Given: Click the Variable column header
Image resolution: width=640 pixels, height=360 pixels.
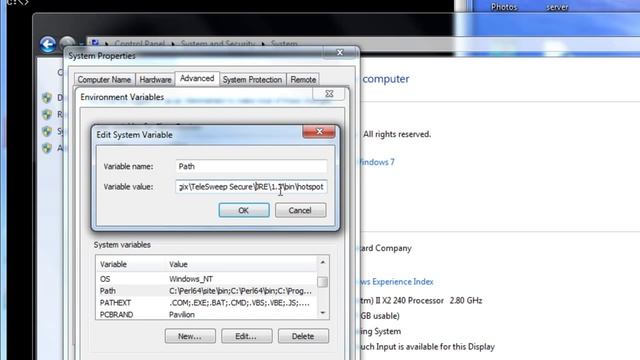Looking at the screenshot, I should pos(131,264).
